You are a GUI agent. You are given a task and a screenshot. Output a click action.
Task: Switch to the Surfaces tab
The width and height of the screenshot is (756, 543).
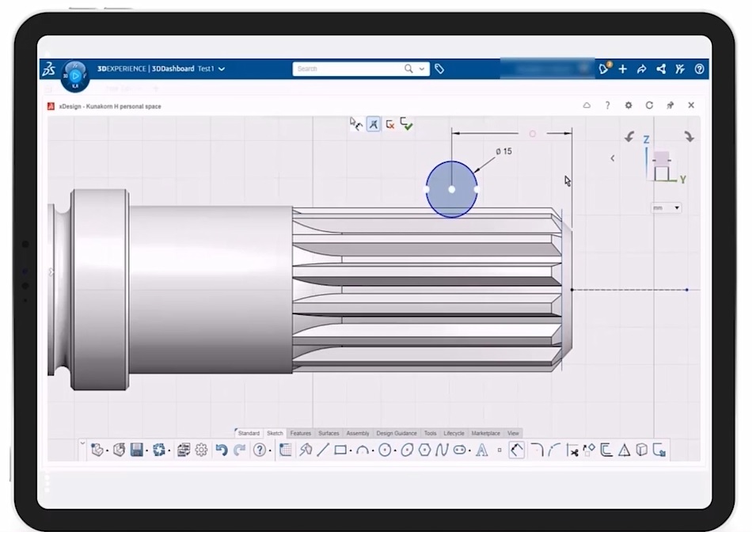click(329, 433)
